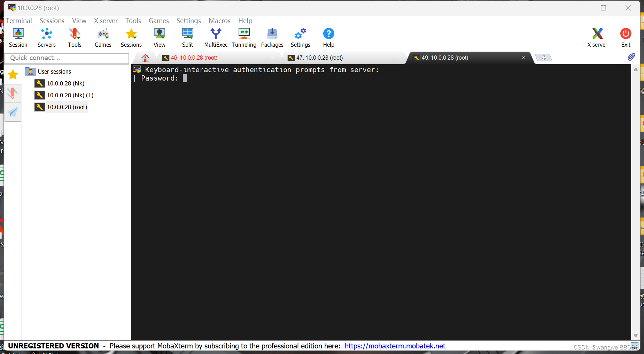The height and width of the screenshot is (354, 644).
Task: Select the paper plane Macros sidebar tab
Action: coord(13,112)
